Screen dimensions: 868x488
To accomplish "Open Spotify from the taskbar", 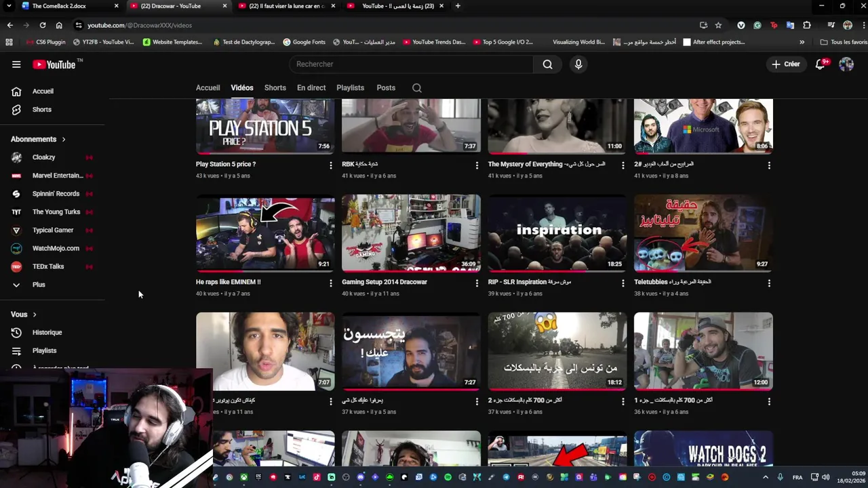I will (x=448, y=477).
